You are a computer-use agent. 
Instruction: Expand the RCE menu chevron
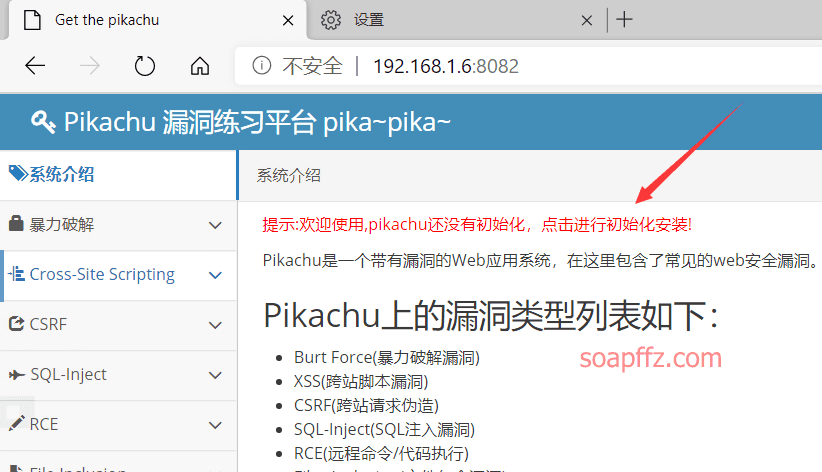(x=215, y=425)
